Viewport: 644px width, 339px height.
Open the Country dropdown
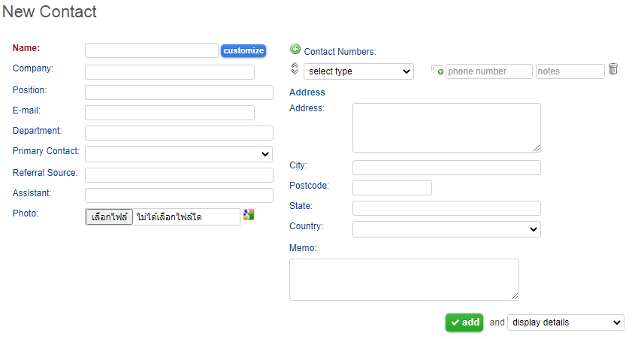(x=446, y=229)
